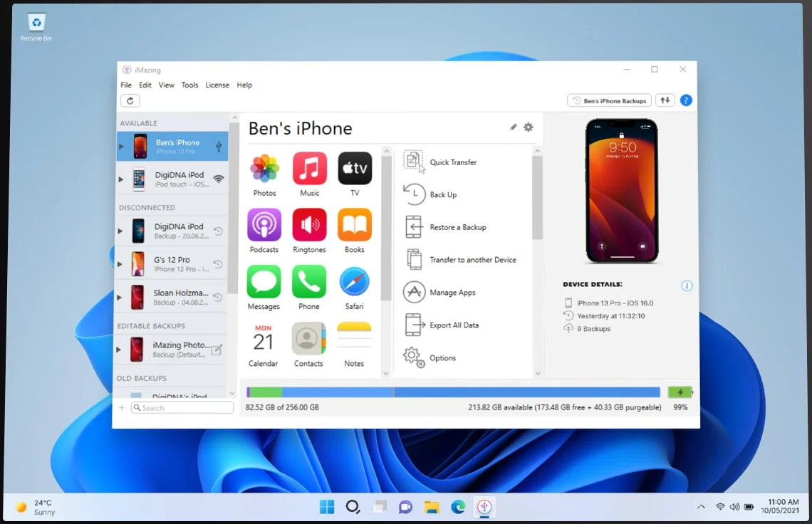The width and height of the screenshot is (812, 524).
Task: Expand Sloan Holzman backup arrow
Action: click(119, 297)
